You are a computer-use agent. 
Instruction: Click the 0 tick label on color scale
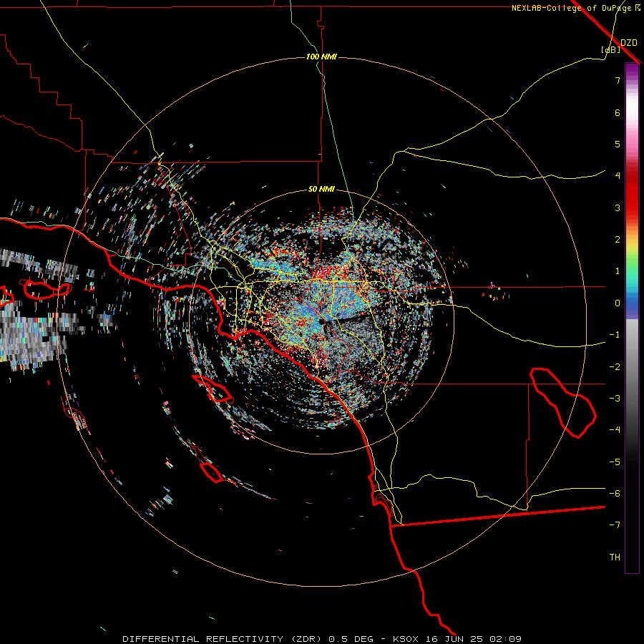tap(618, 303)
